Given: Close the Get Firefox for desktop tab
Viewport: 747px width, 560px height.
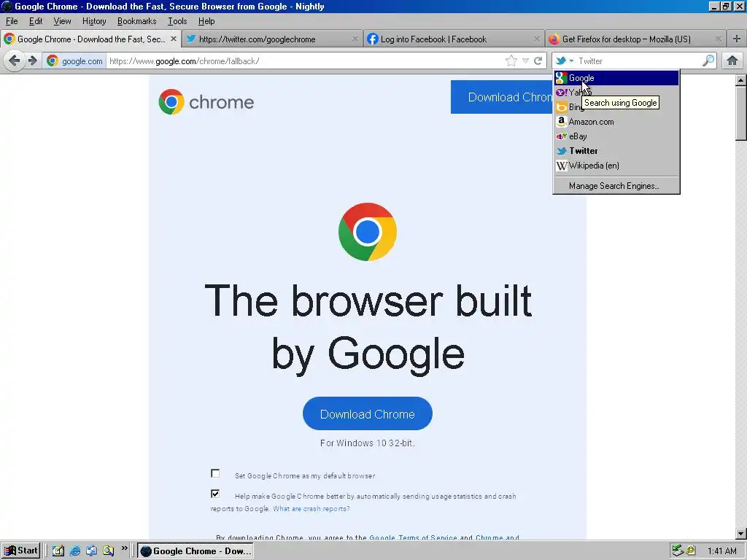Looking at the screenshot, I should tap(719, 39).
